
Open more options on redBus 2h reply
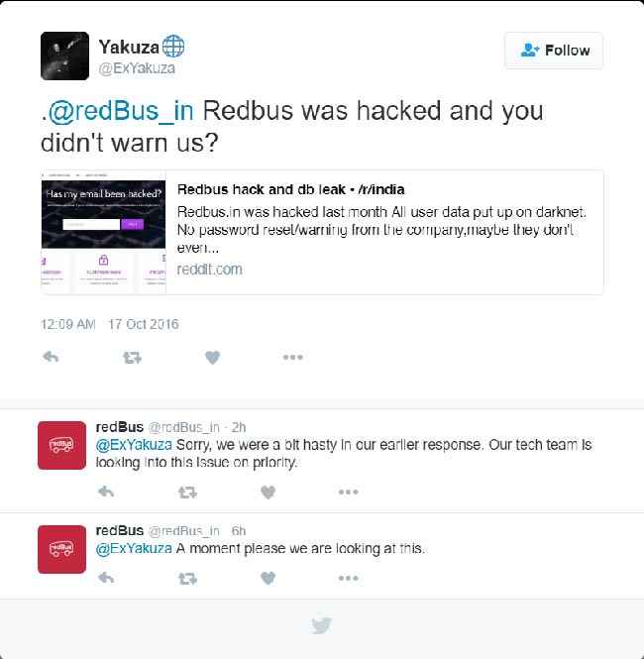[349, 492]
